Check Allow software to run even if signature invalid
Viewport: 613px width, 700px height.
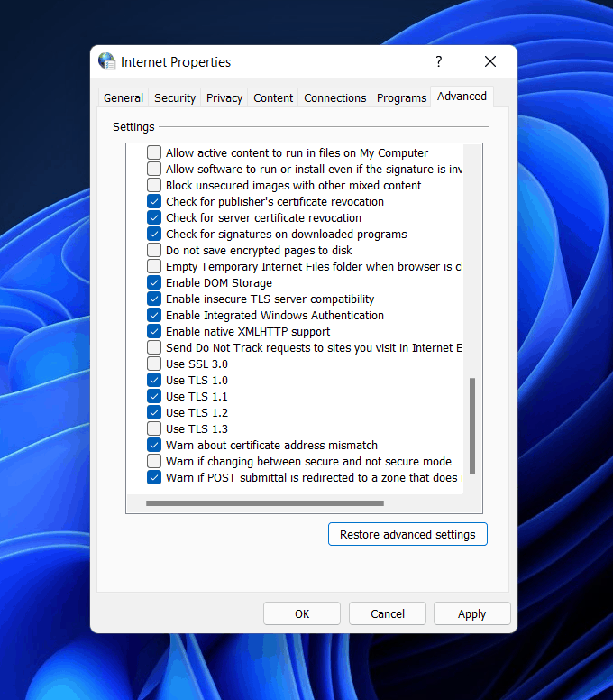pyautogui.click(x=154, y=169)
